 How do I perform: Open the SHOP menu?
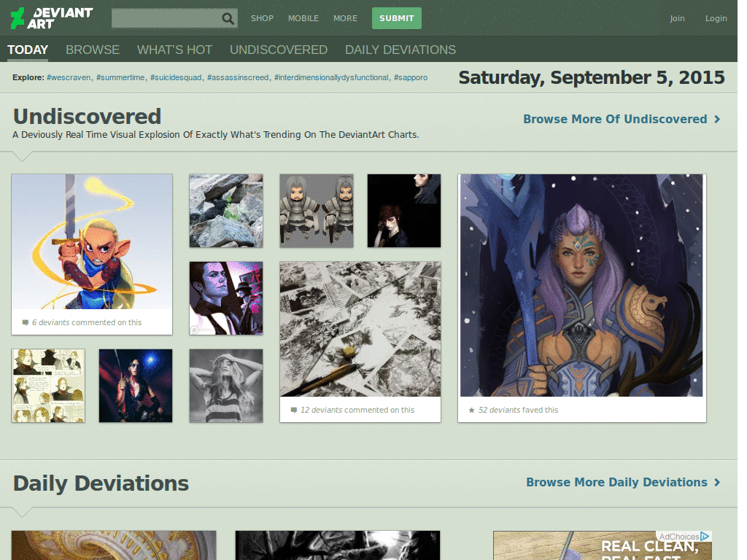(262, 18)
